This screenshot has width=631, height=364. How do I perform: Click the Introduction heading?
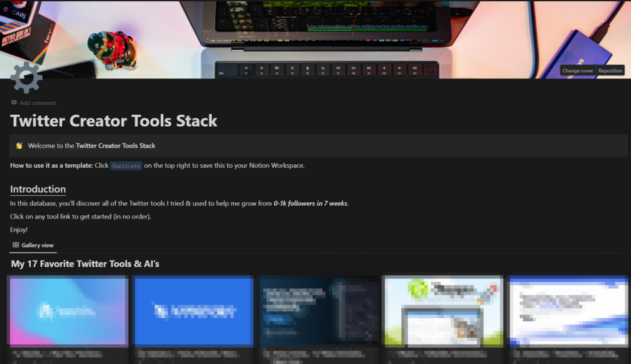click(x=38, y=189)
